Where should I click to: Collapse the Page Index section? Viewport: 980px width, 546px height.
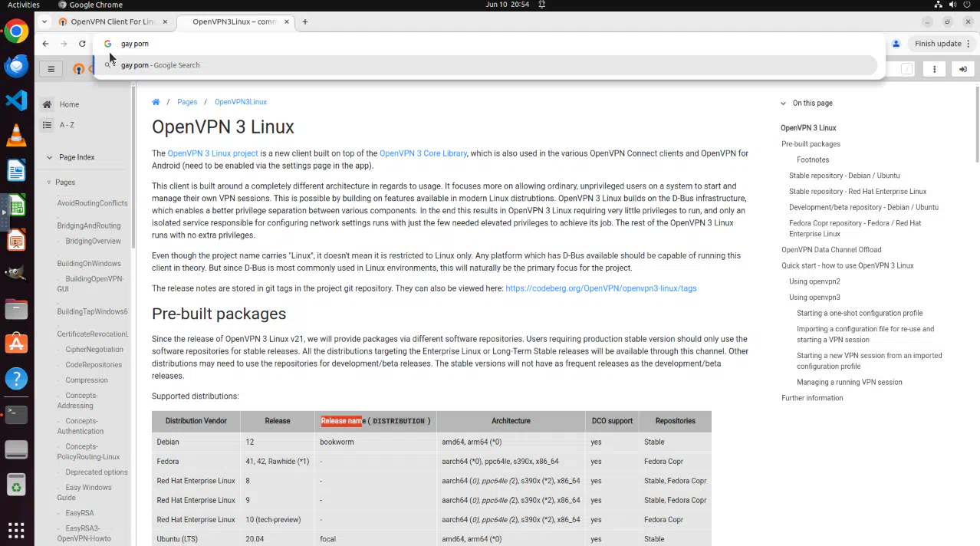[50, 157]
